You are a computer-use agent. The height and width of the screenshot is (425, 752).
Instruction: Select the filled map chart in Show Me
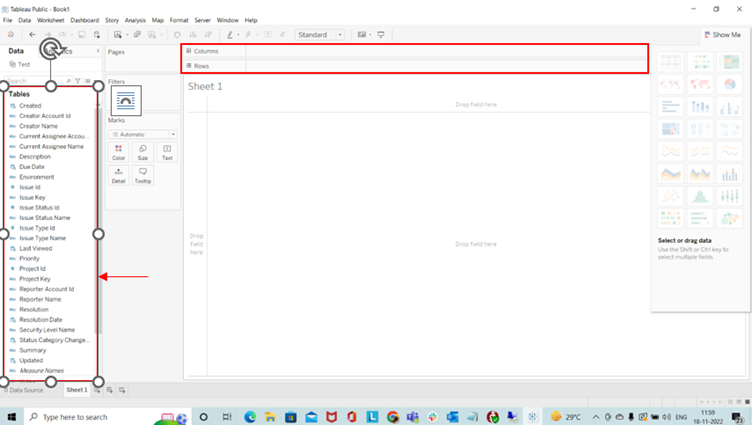[700, 84]
